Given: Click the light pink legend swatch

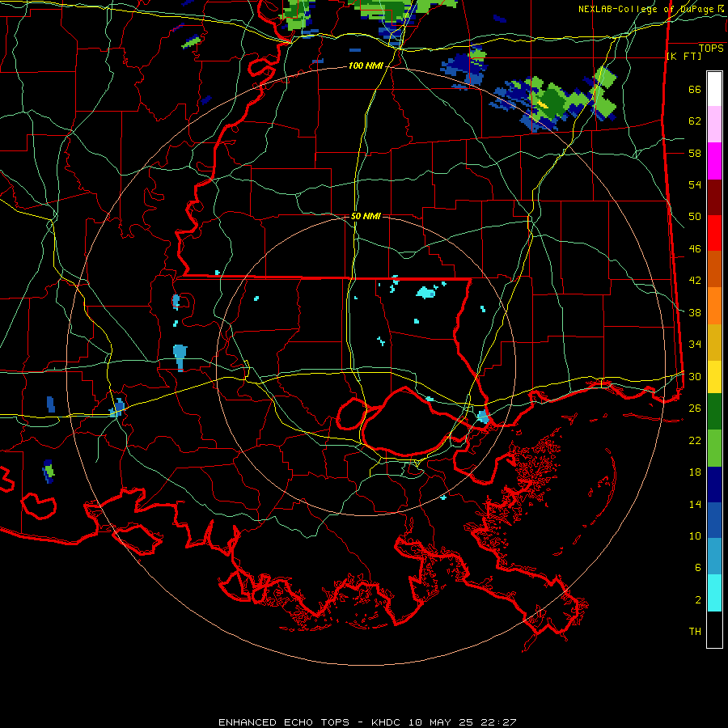Looking at the screenshot, I should (714, 125).
